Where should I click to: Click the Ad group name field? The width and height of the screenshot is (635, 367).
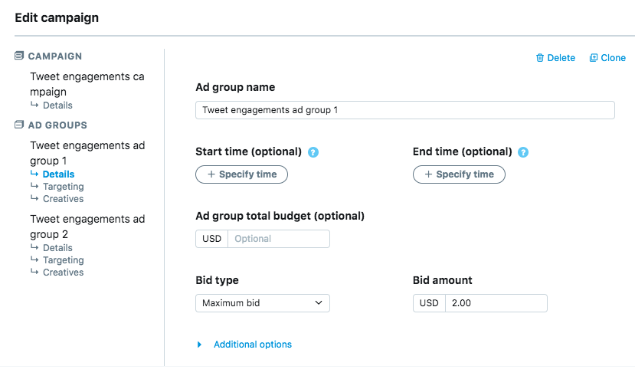coord(405,110)
